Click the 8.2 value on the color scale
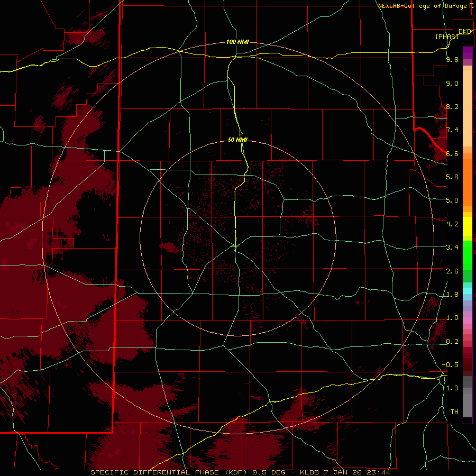This screenshot has width=476, height=476. coord(452,106)
